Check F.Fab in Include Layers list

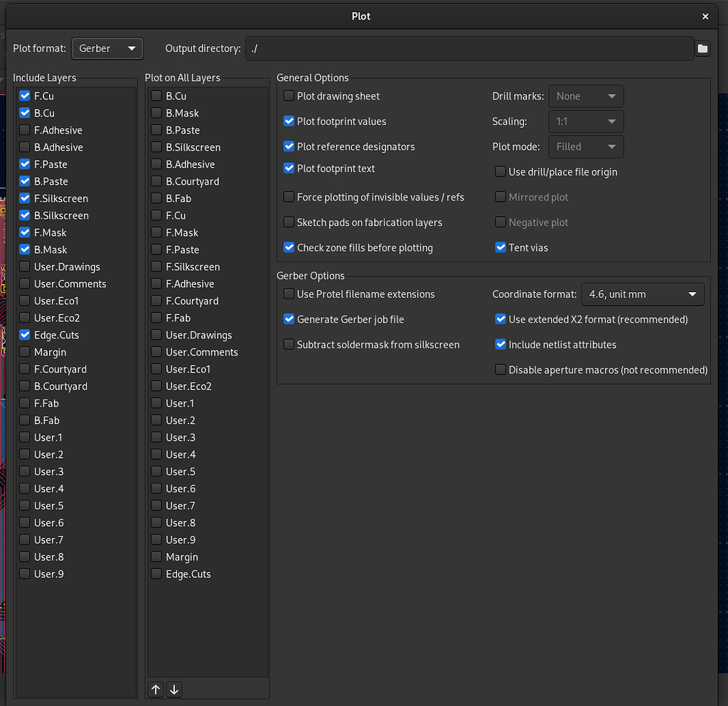point(25,403)
